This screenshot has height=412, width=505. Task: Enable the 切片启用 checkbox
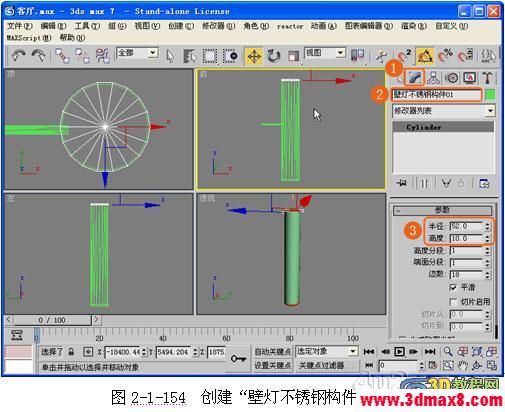click(x=453, y=302)
